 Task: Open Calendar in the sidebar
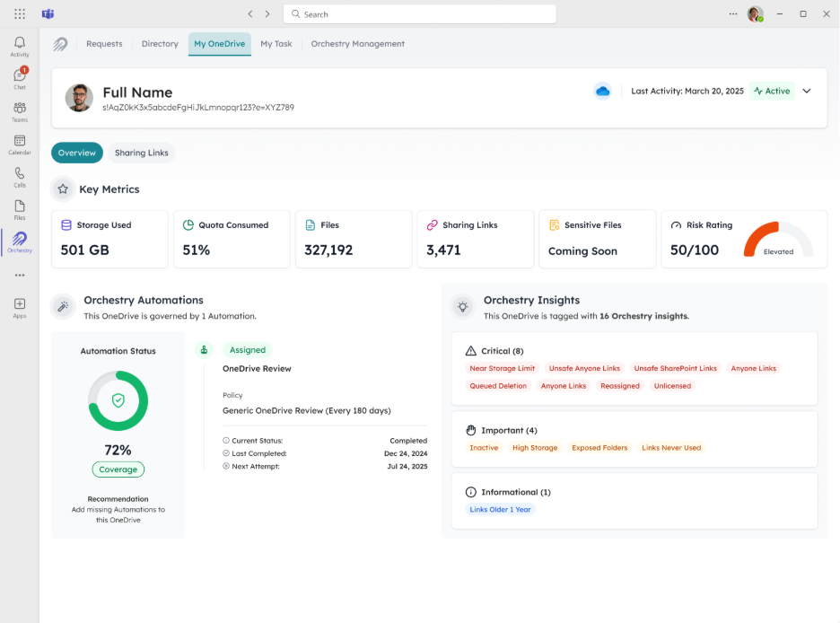(20, 145)
